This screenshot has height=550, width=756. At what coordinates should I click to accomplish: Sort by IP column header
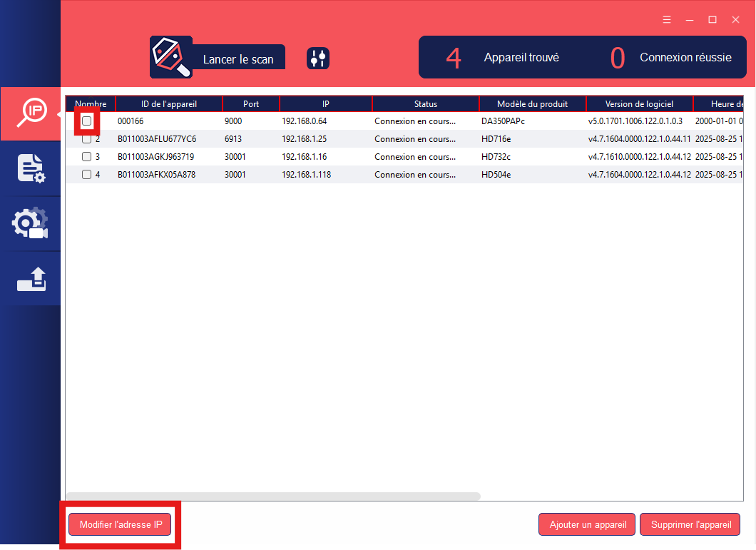coord(326,103)
